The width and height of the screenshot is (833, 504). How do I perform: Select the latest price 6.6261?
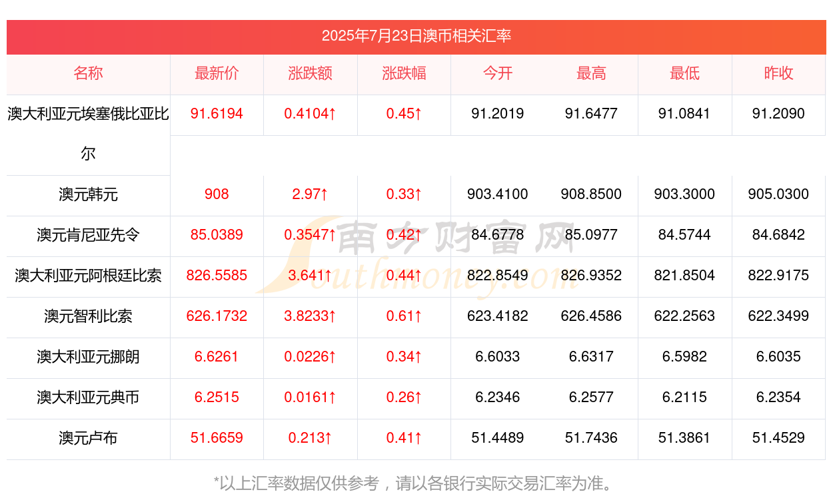click(217, 357)
